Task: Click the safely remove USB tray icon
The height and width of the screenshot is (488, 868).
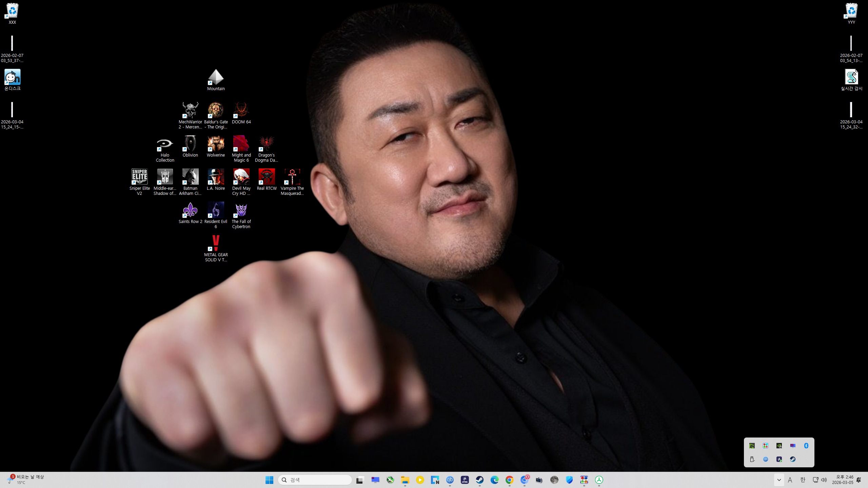Action: coord(752,459)
